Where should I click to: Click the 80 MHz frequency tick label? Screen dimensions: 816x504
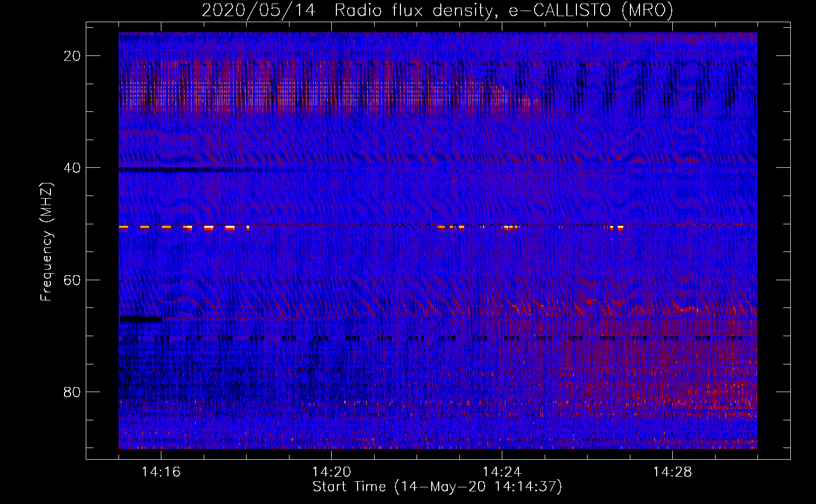72,392
